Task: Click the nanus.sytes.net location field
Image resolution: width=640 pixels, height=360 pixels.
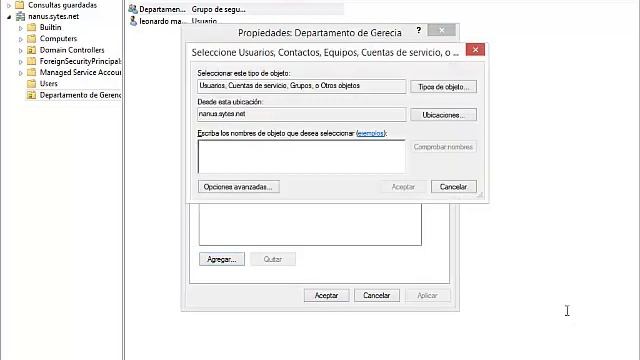Action: pos(302,114)
